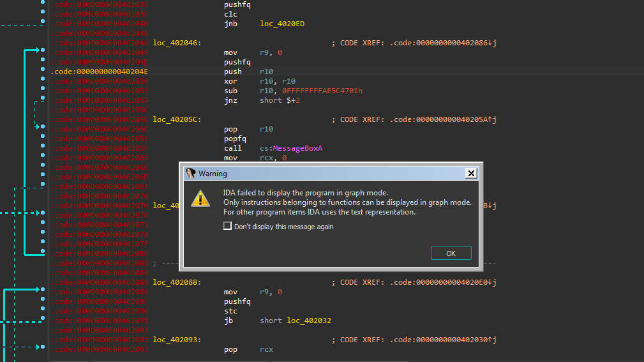Click the stc instruction mnemonic
Screen dimensions: 644x362
point(230,311)
